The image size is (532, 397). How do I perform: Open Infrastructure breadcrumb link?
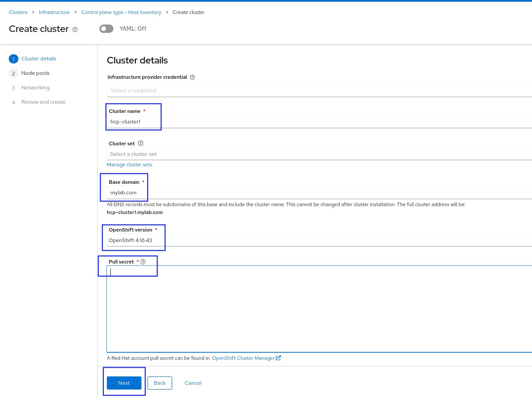(54, 12)
